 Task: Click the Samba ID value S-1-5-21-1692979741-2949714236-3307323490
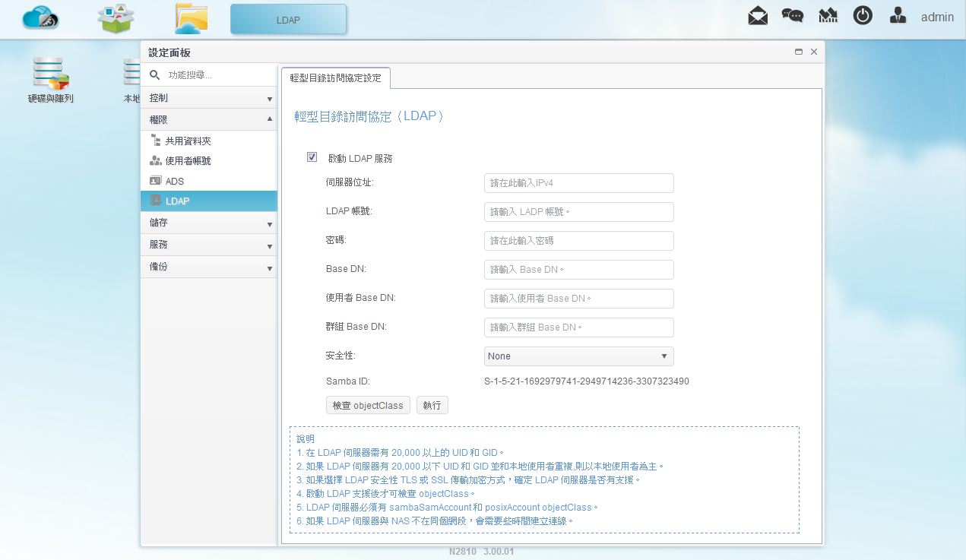587,381
